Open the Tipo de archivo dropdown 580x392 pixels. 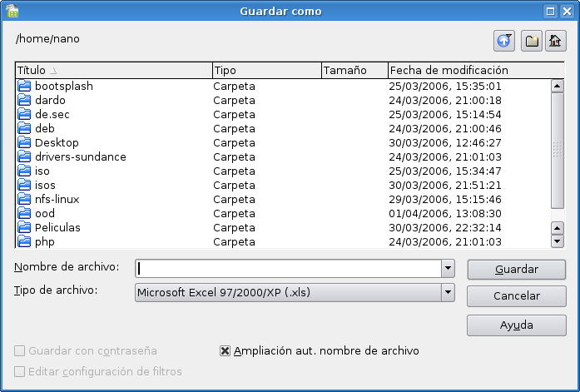(x=448, y=292)
